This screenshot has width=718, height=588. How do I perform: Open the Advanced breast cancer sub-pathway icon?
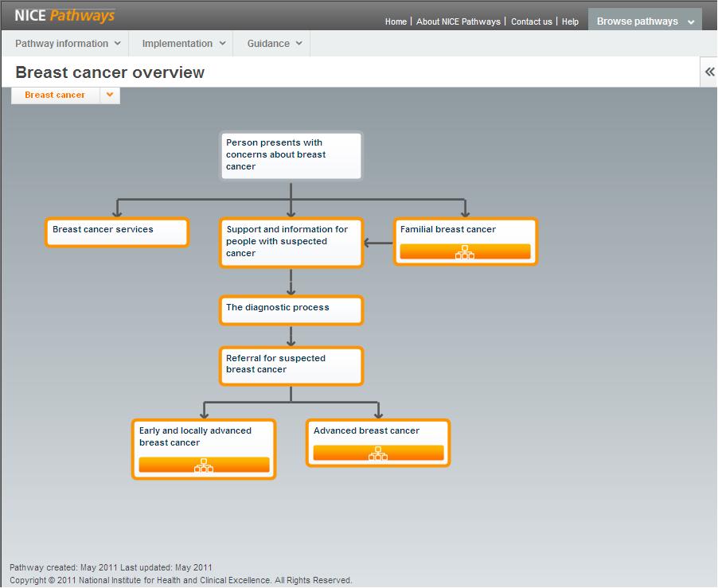coord(377,453)
